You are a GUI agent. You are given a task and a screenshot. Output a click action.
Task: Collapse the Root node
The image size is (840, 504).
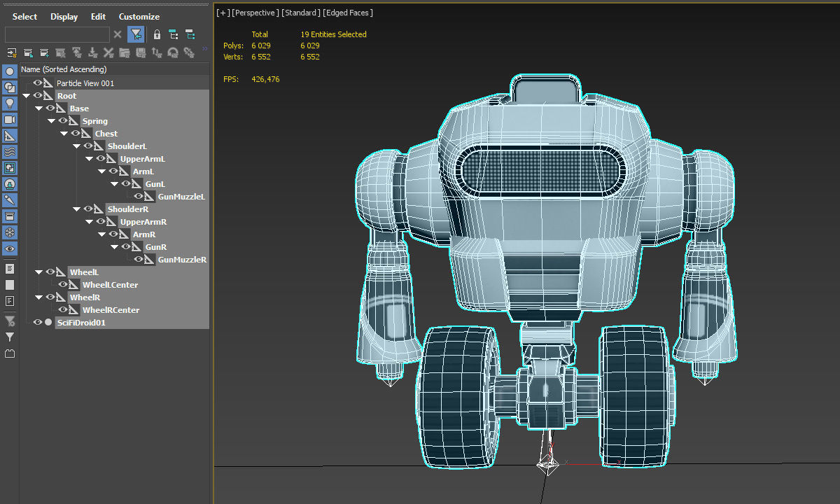click(27, 96)
